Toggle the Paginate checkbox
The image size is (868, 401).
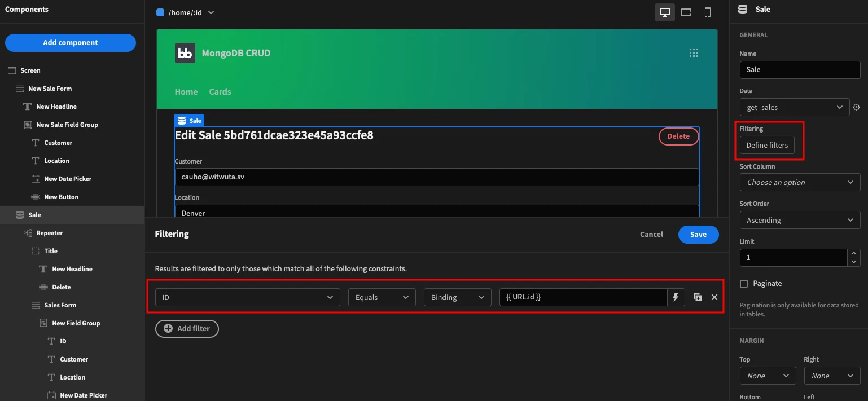[x=744, y=284]
